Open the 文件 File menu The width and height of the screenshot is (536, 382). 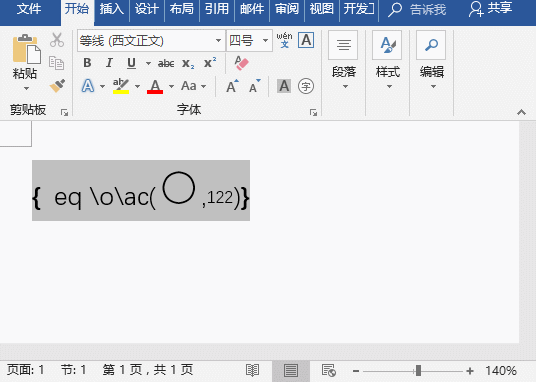click(x=29, y=9)
